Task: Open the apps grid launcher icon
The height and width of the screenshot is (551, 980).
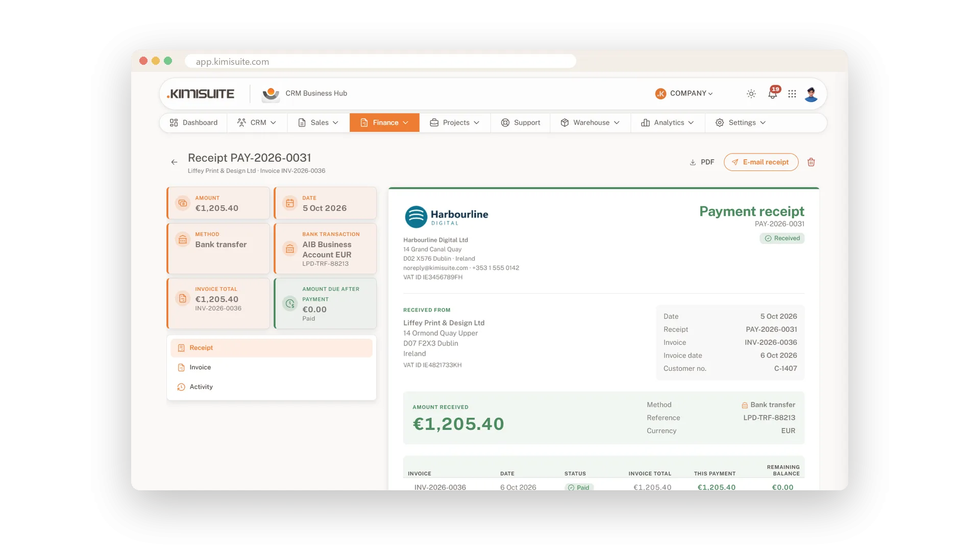Action: tap(792, 94)
